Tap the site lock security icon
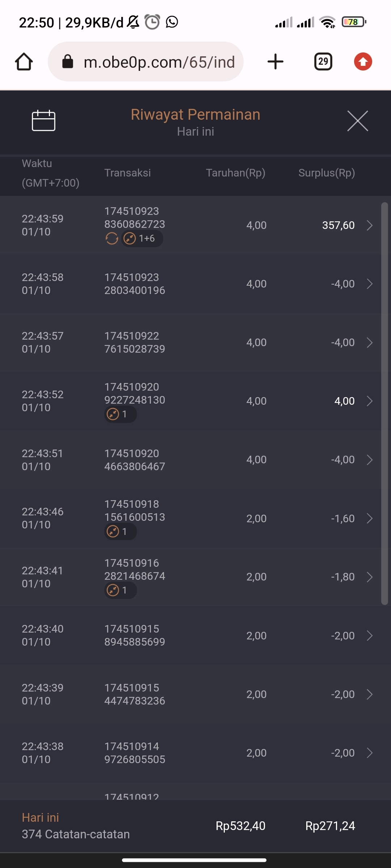This screenshot has height=868, width=391. [x=68, y=62]
